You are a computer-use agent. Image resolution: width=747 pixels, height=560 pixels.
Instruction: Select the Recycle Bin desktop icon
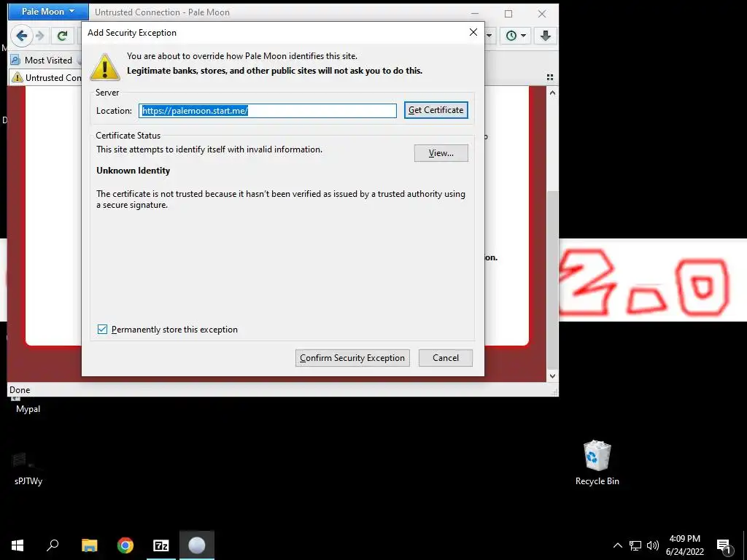597,463
